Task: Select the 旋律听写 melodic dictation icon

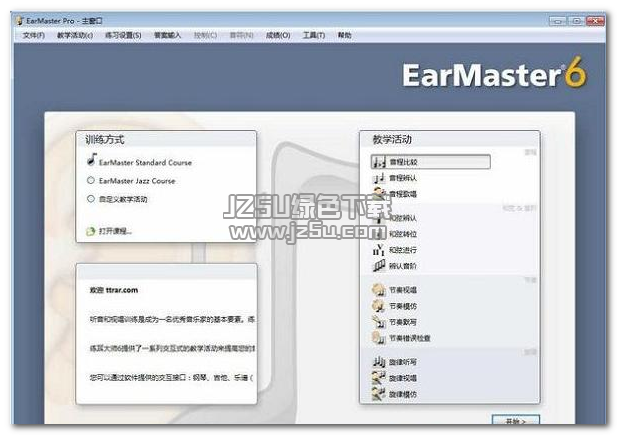Action: point(379,362)
